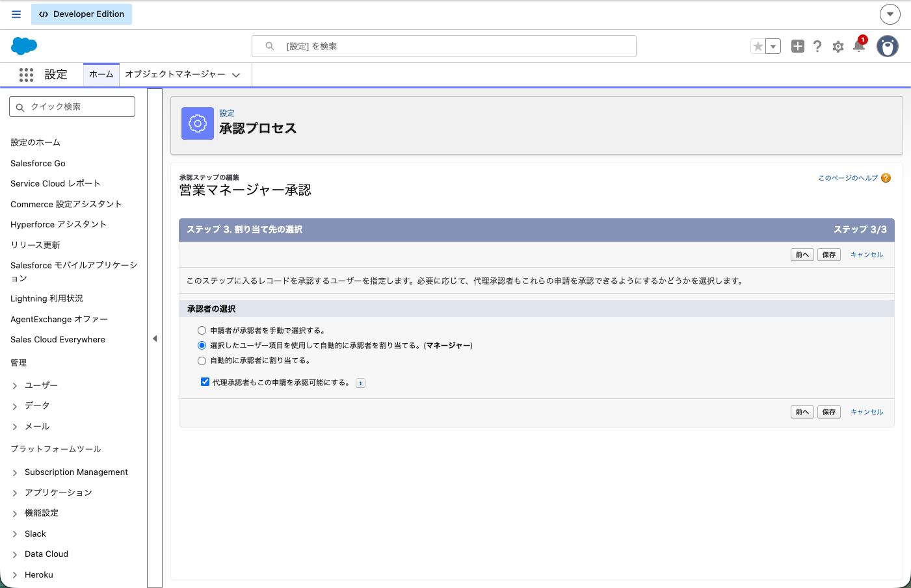The image size is (911, 588).
Task: Focus the [設定] を検索 search field
Action: tap(444, 46)
